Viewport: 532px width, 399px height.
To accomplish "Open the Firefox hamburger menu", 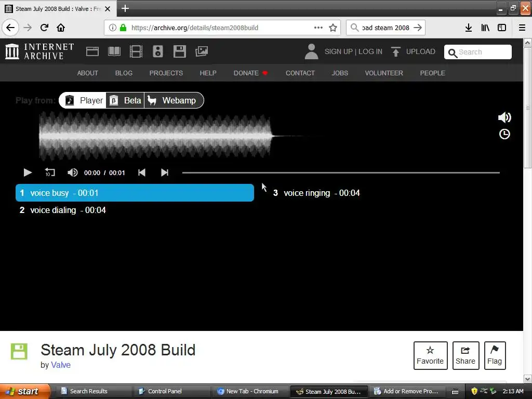I will [522, 28].
